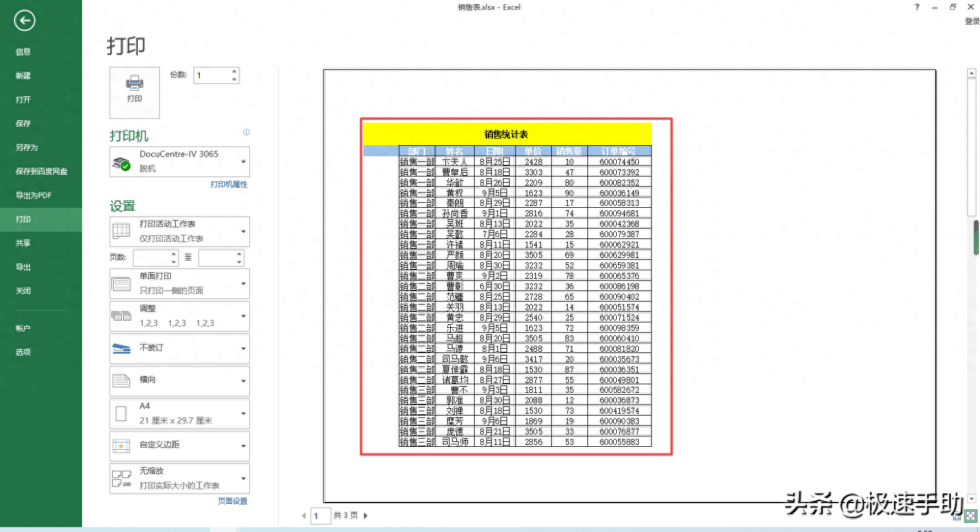Increase start page number stepper

tap(173, 254)
